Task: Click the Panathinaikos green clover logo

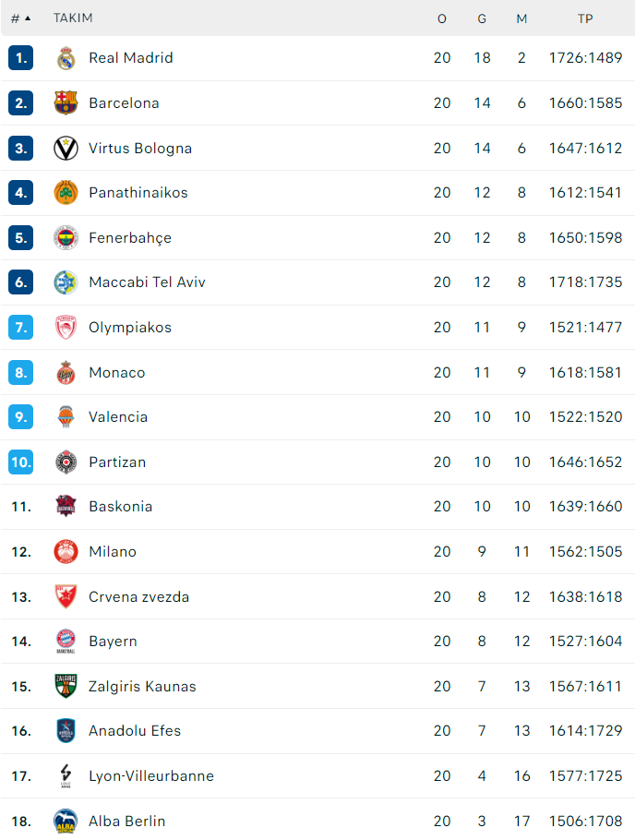Action: (66, 193)
